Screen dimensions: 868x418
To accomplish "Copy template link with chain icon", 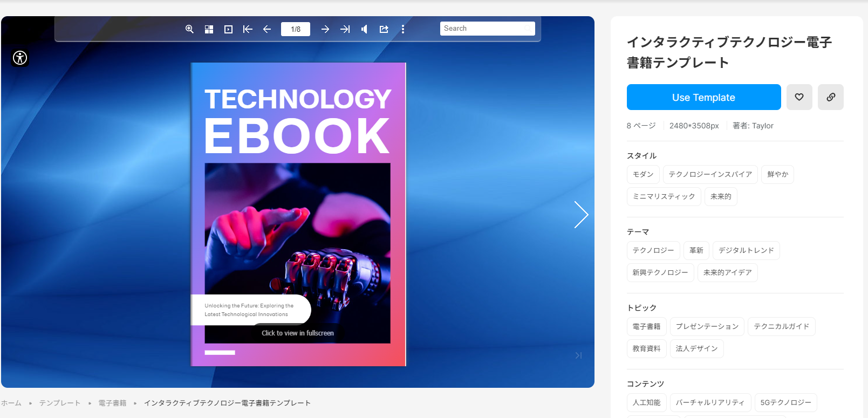I will [x=831, y=97].
